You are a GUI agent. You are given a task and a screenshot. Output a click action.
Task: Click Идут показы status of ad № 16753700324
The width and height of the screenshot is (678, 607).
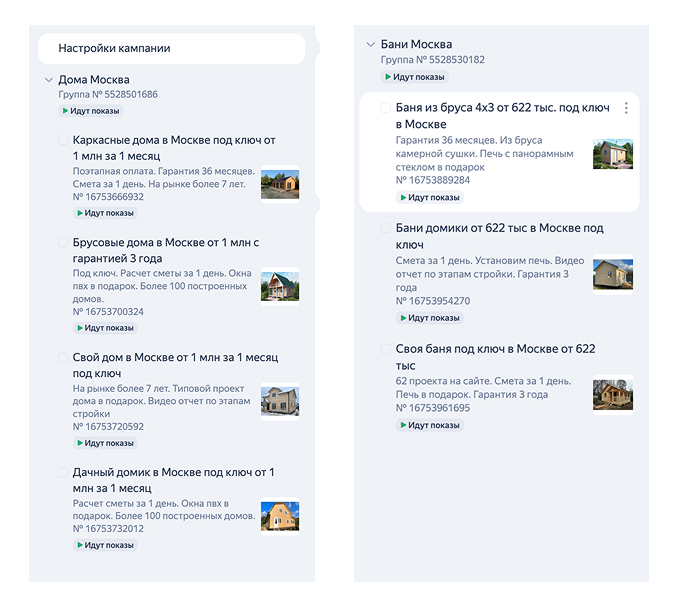[x=105, y=328]
